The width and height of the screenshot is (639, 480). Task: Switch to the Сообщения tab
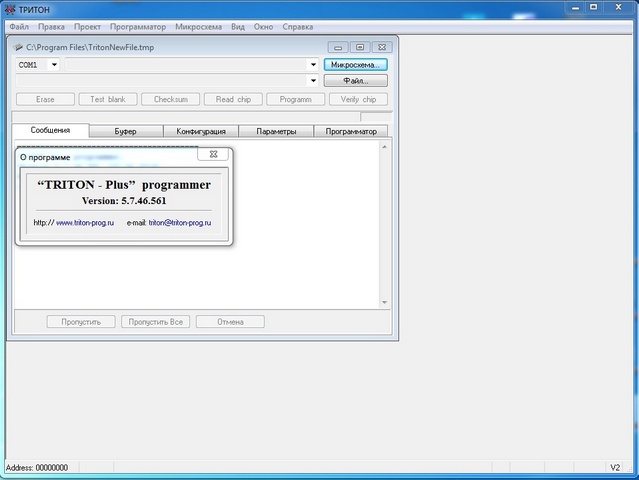pyautogui.click(x=51, y=130)
